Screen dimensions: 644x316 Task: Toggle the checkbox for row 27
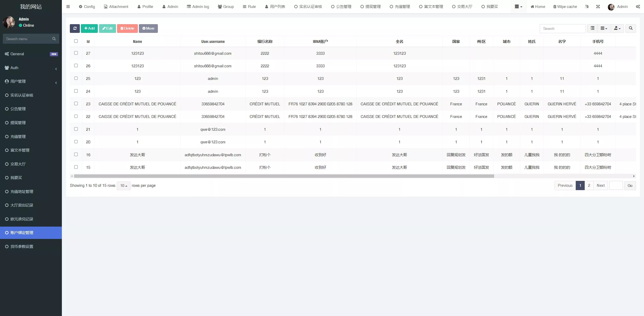(75, 53)
